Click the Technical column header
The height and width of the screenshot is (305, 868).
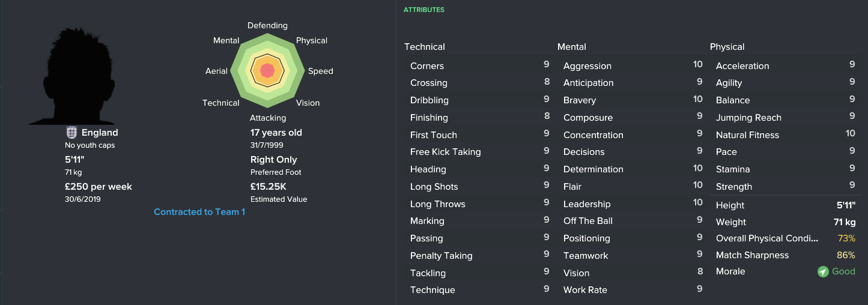click(x=425, y=47)
